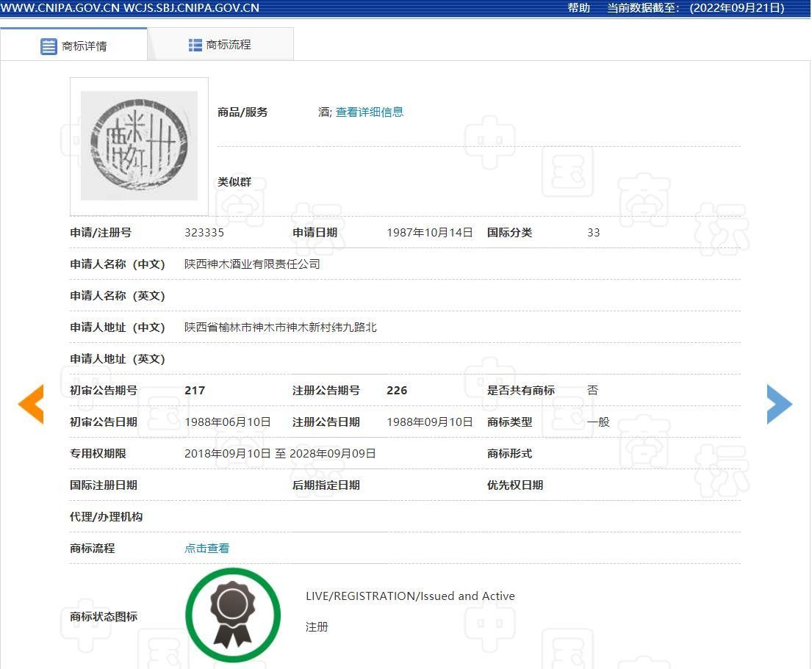Open 帮助 in the top bar

coord(578,8)
